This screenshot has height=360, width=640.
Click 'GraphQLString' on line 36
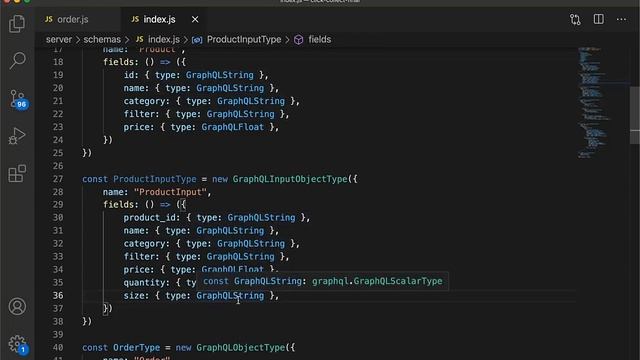coord(230,296)
